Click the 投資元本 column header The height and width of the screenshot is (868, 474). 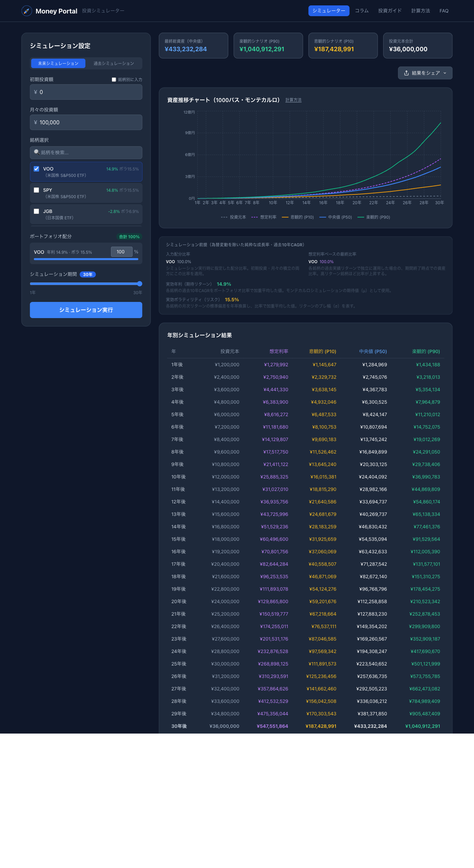coord(230,351)
